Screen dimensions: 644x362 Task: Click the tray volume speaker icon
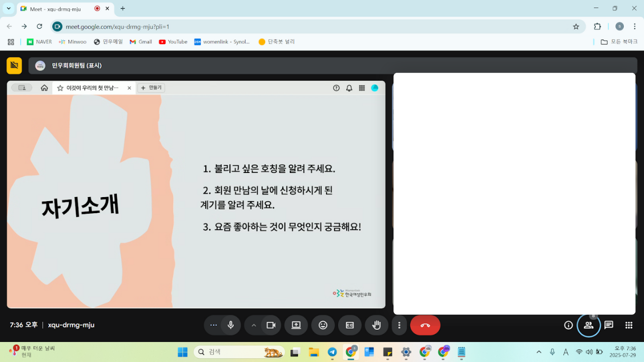(x=589, y=352)
